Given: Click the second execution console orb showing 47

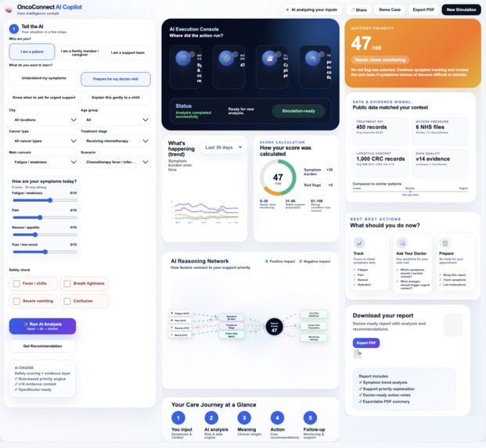Looking at the screenshot, I should 227,58.
